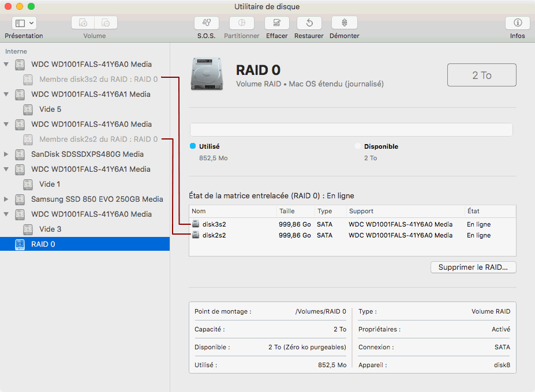Click the remove volume icon

click(106, 23)
